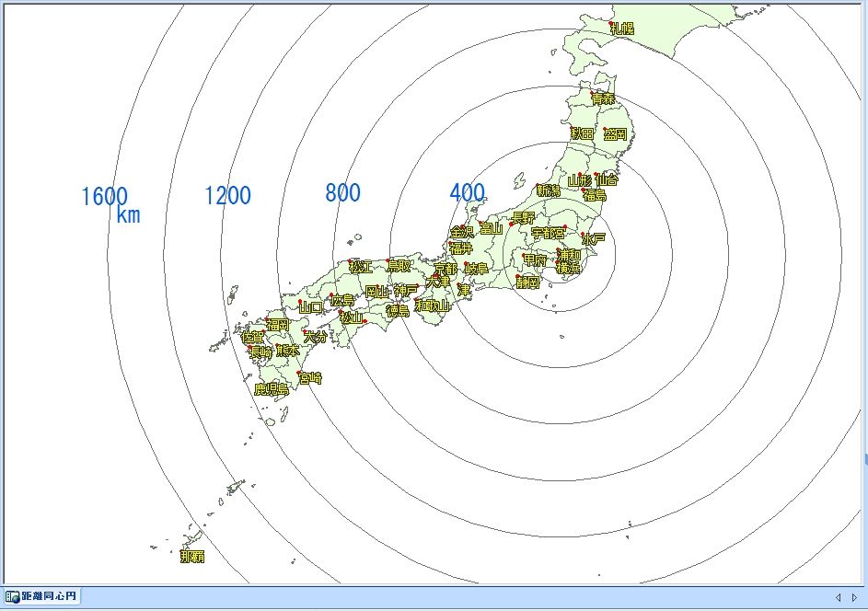The image size is (868, 611).
Task: Click the 神戸 city label
Action: (406, 292)
